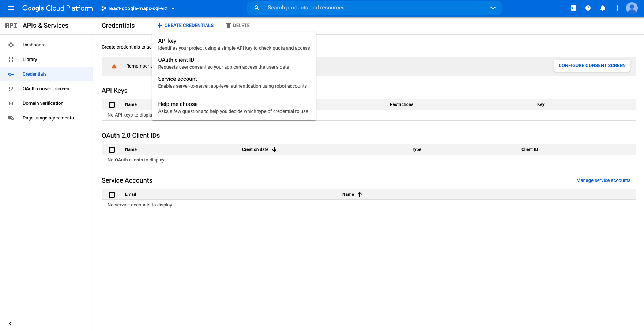Click the CREATE CREDENTIALS button label
The height and width of the screenshot is (331, 644).
[189, 26]
